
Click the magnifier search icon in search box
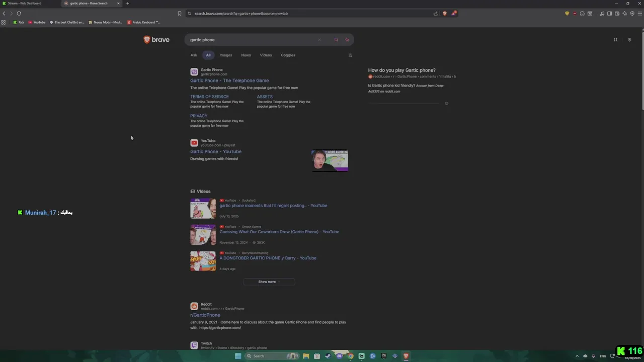click(336, 40)
